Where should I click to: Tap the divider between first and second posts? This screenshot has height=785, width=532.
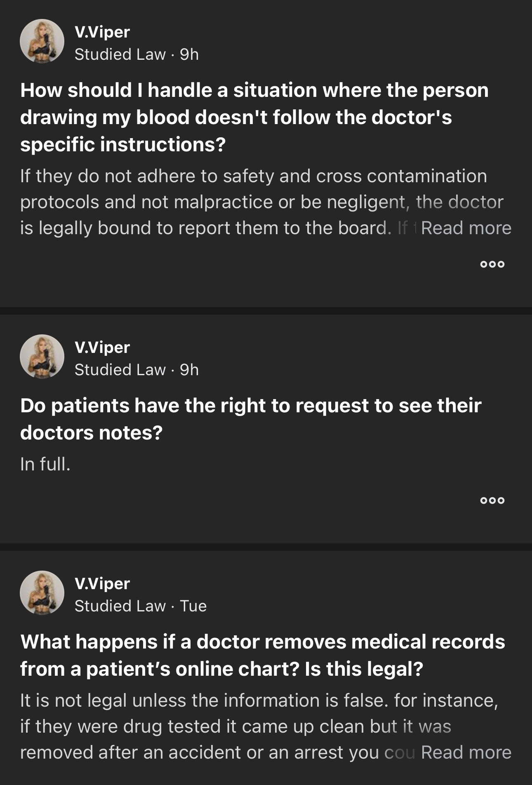click(x=266, y=311)
